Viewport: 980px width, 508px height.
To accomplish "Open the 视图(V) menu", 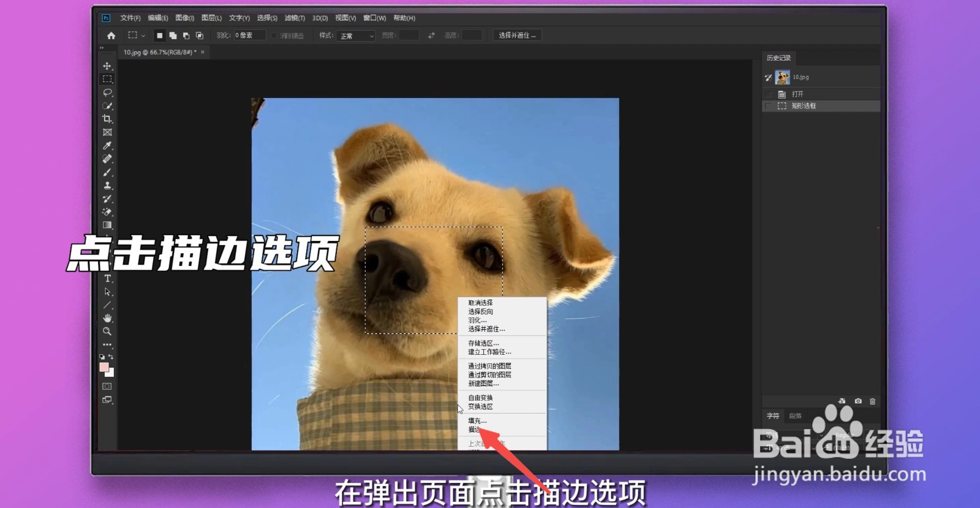I will point(345,18).
